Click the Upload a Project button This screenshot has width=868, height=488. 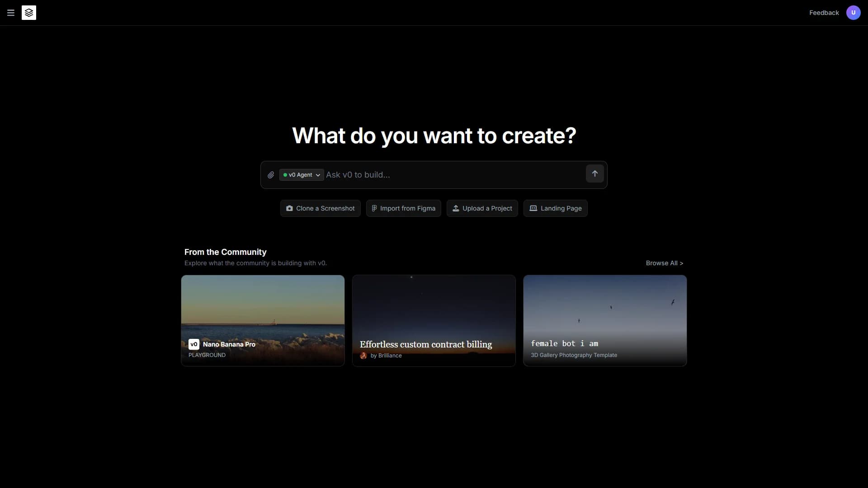(x=482, y=208)
